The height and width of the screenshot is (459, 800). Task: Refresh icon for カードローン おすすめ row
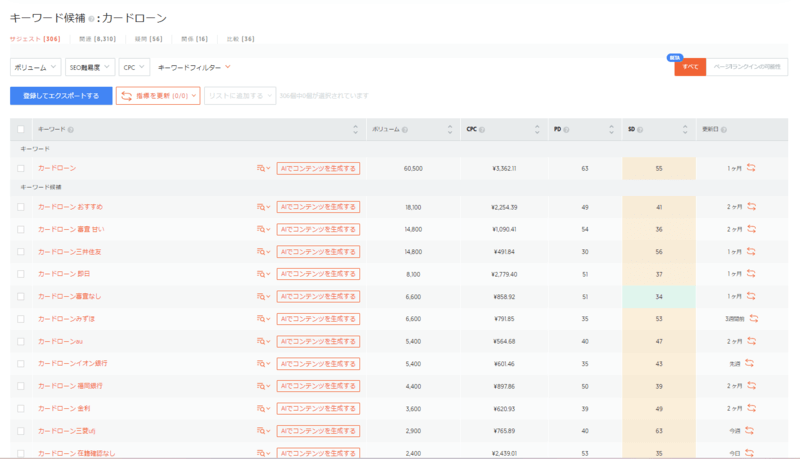click(x=752, y=207)
